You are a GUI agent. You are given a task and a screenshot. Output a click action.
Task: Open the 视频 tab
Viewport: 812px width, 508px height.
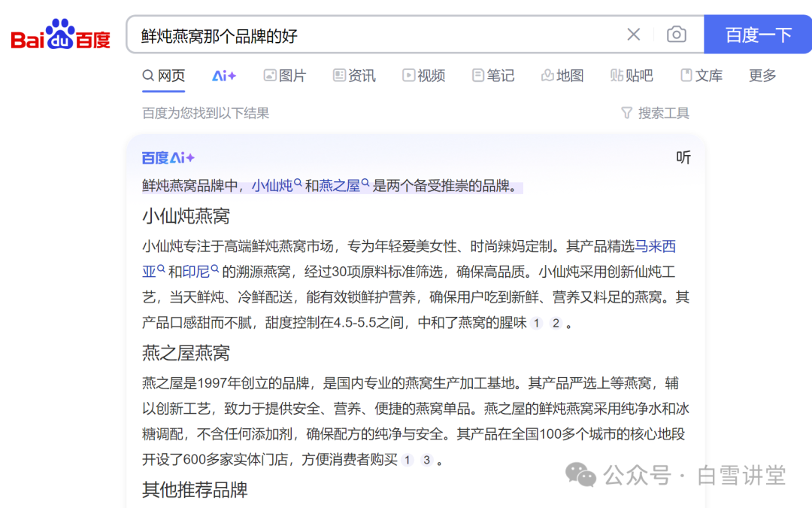(423, 76)
